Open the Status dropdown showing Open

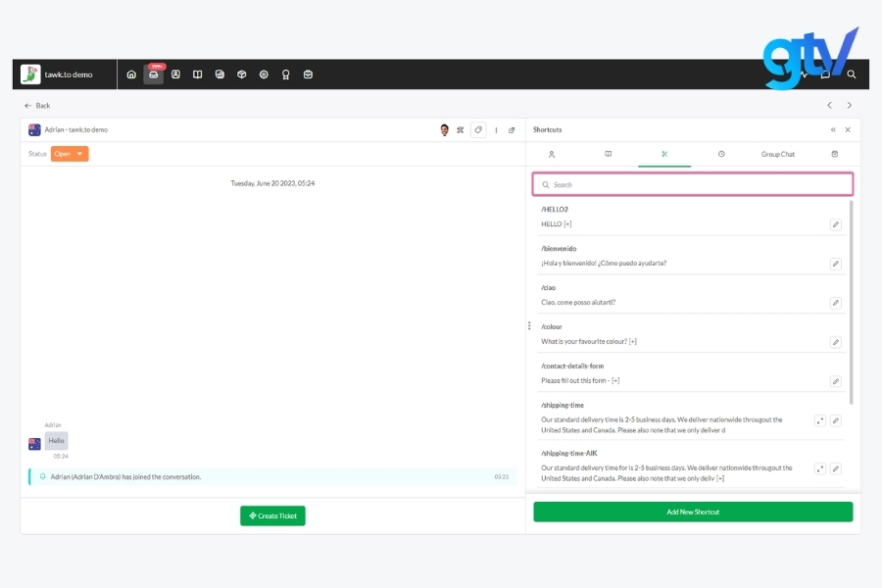click(x=70, y=154)
